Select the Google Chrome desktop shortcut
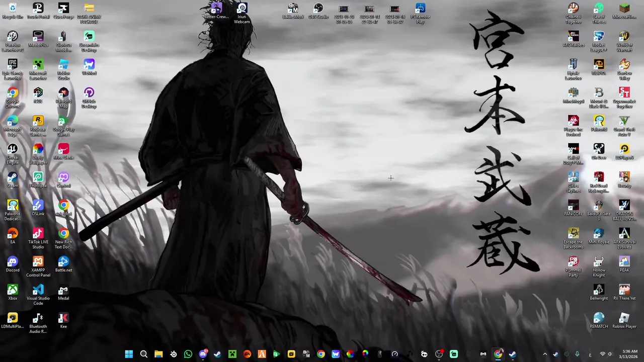This screenshot has width=644, height=362. [13, 98]
